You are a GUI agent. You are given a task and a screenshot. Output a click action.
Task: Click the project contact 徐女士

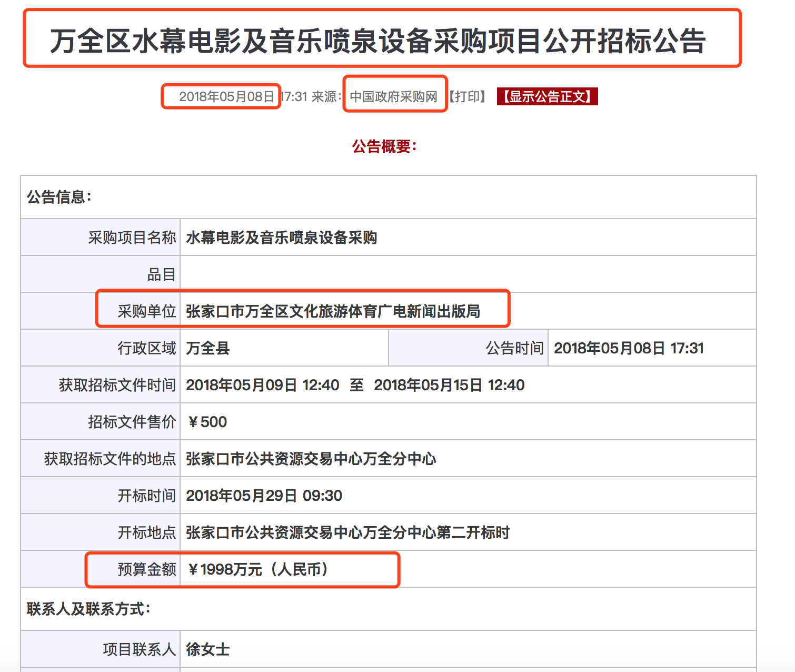click(x=208, y=649)
